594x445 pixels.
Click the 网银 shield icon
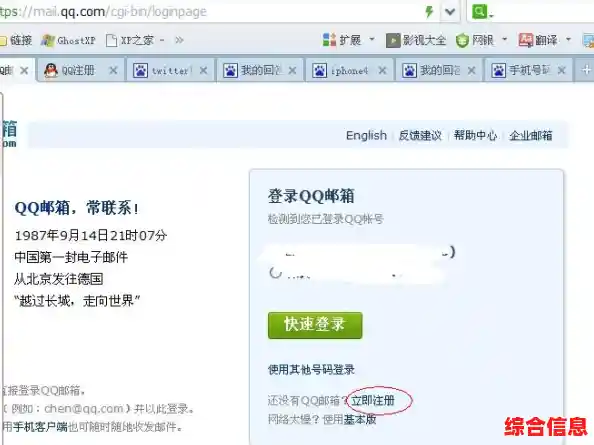[x=462, y=40]
